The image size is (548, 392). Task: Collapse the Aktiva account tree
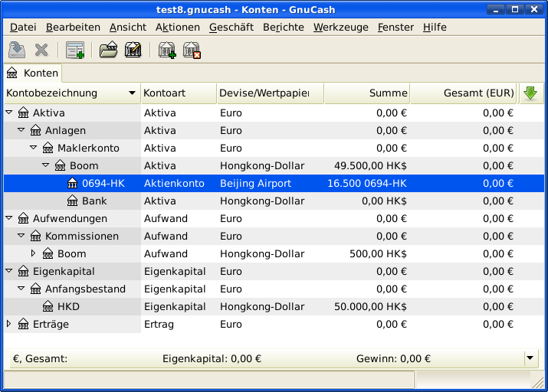click(x=9, y=113)
